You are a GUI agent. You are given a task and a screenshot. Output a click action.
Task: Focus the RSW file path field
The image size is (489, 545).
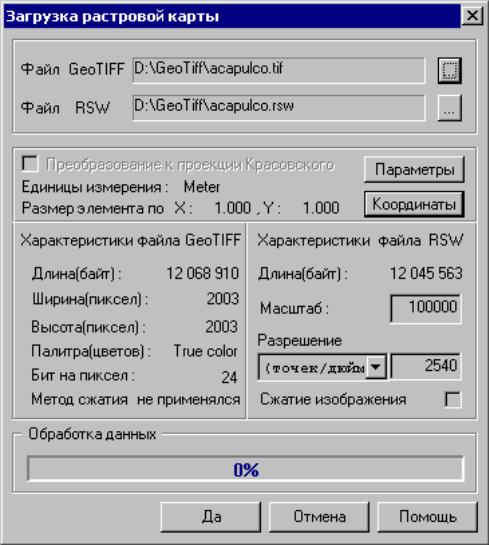coord(279,108)
